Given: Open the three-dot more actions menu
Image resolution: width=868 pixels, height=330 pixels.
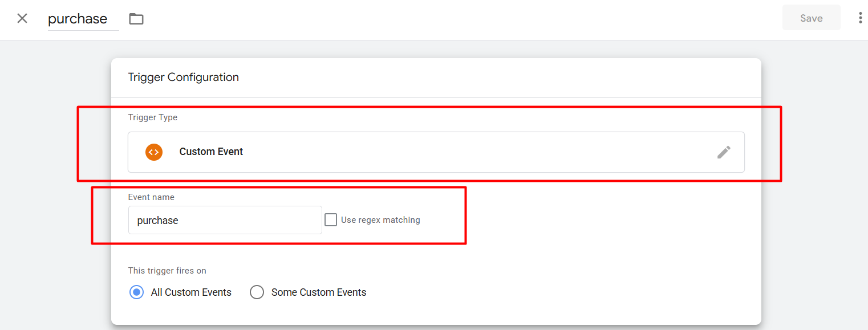Looking at the screenshot, I should pos(860,18).
